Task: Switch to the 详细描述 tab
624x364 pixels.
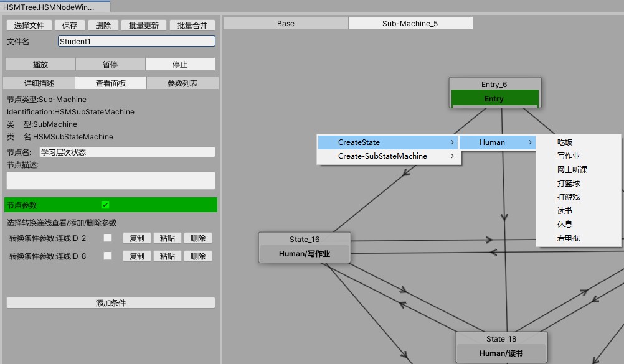Action: 39,83
